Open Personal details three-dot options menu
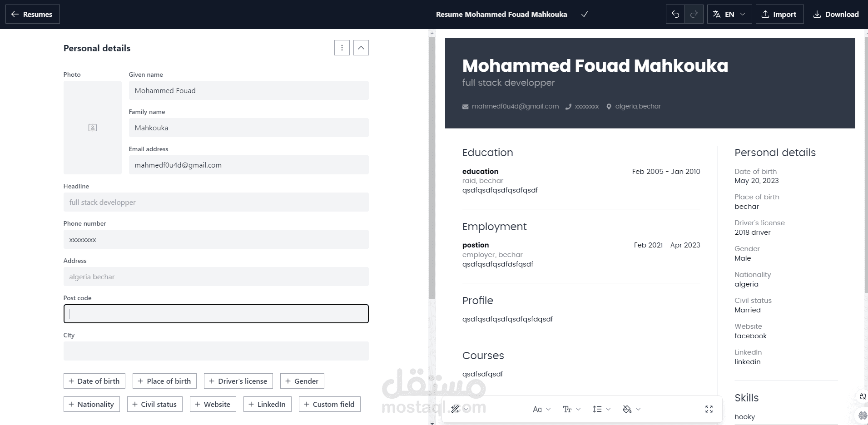868x425 pixels. (342, 48)
